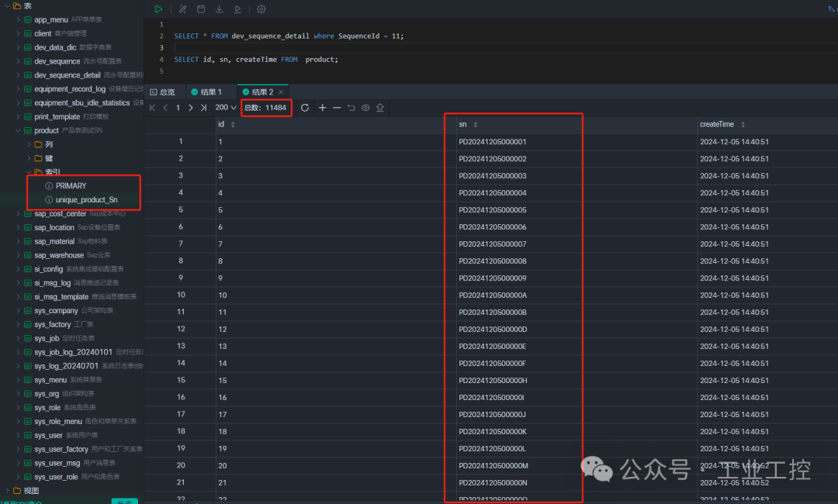838x504 pixels.
Task: Export results with the upload arrow icon
Action: tap(380, 108)
